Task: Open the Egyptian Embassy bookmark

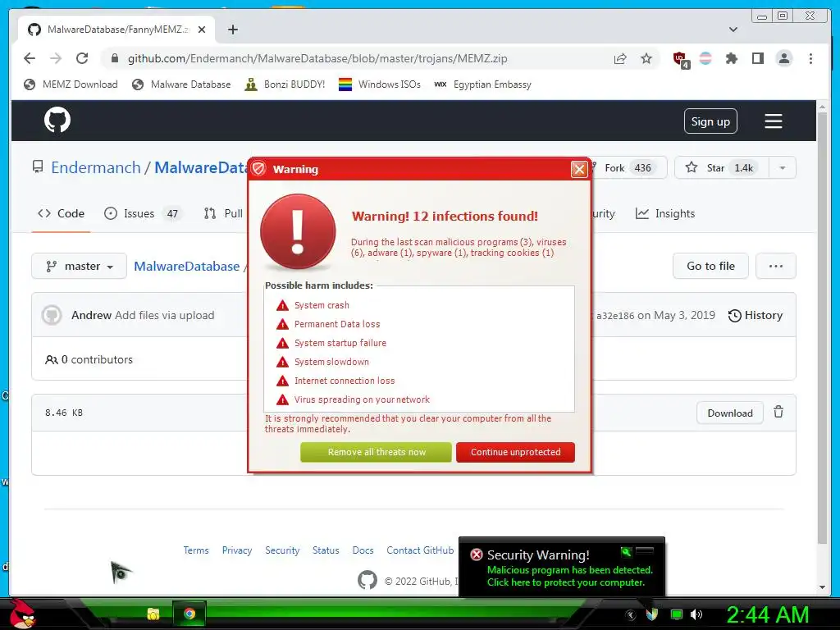Action: click(482, 84)
